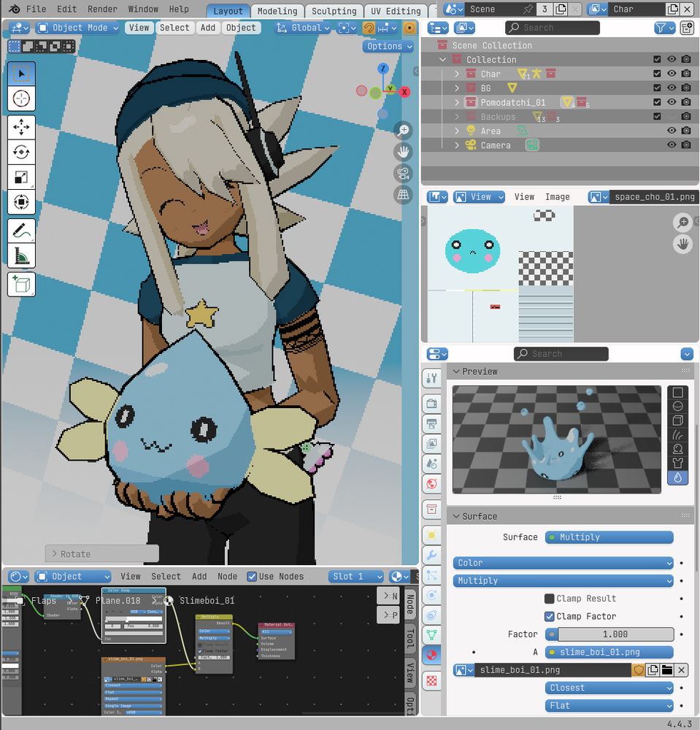700x730 pixels.
Task: Open the Tool properties tab wrench-screwdriver icon
Action: click(431, 378)
